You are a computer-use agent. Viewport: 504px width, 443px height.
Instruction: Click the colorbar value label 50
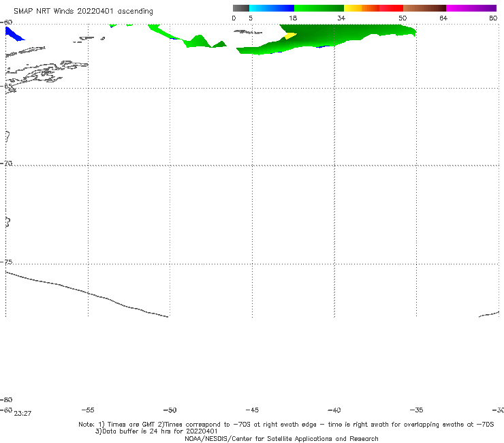(403, 18)
